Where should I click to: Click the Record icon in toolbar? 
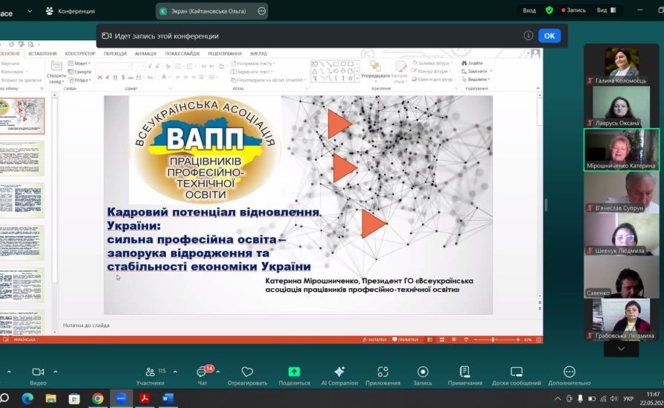(423, 372)
